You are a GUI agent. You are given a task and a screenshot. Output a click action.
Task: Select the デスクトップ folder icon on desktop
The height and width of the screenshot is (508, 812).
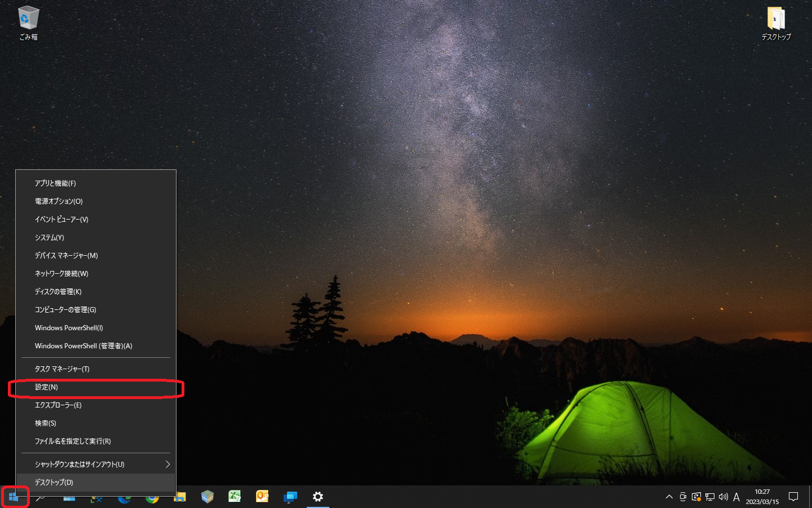pyautogui.click(x=776, y=23)
